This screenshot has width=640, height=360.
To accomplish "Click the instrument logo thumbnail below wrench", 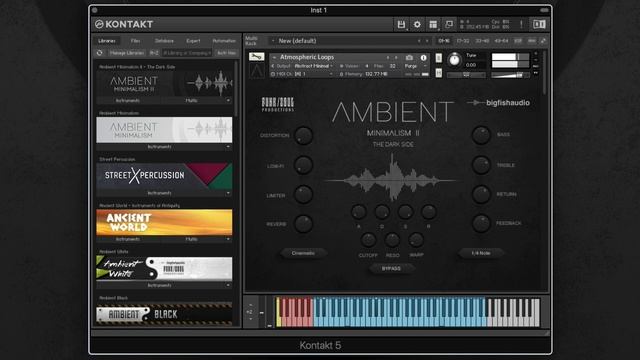I will pyautogui.click(x=257, y=71).
